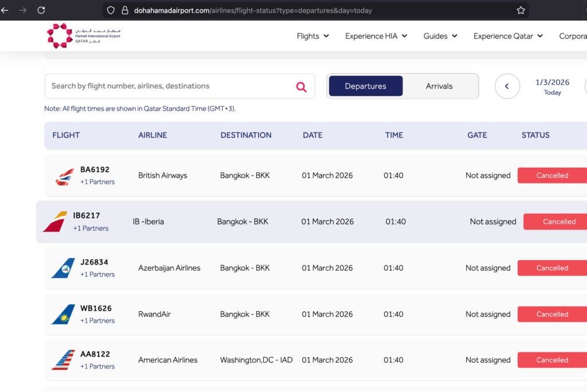
Task: Click the previous day chevron button
Action: pos(507,86)
